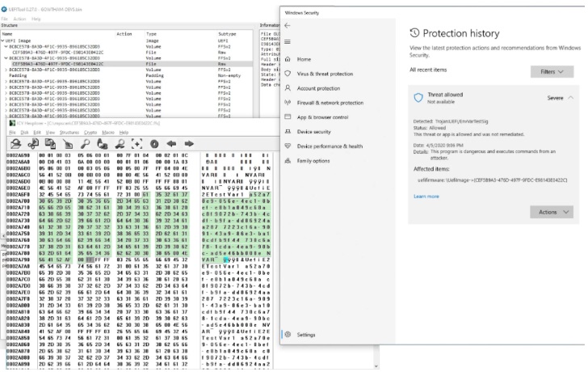Open the Crypto menu in hex editor
The image size is (588, 372).
click(90, 132)
